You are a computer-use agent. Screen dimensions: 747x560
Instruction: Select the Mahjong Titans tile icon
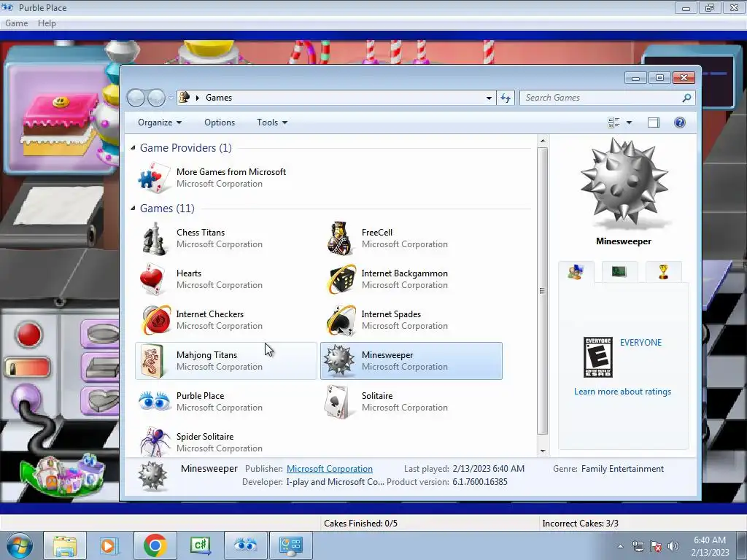152,361
